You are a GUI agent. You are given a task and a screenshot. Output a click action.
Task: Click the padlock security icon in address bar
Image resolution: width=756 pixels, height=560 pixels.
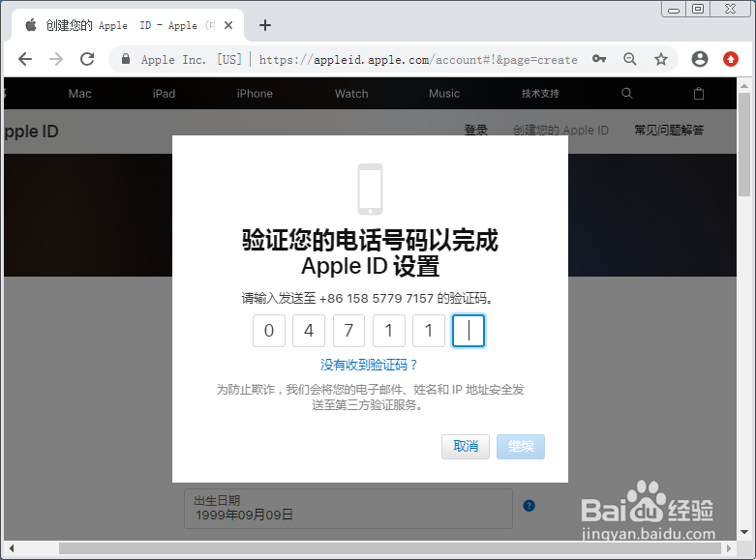click(x=126, y=59)
